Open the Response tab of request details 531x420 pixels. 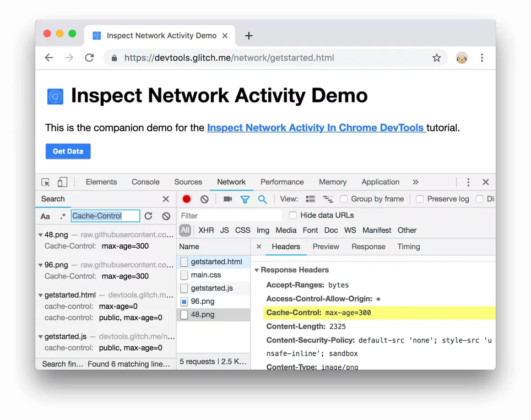point(369,247)
